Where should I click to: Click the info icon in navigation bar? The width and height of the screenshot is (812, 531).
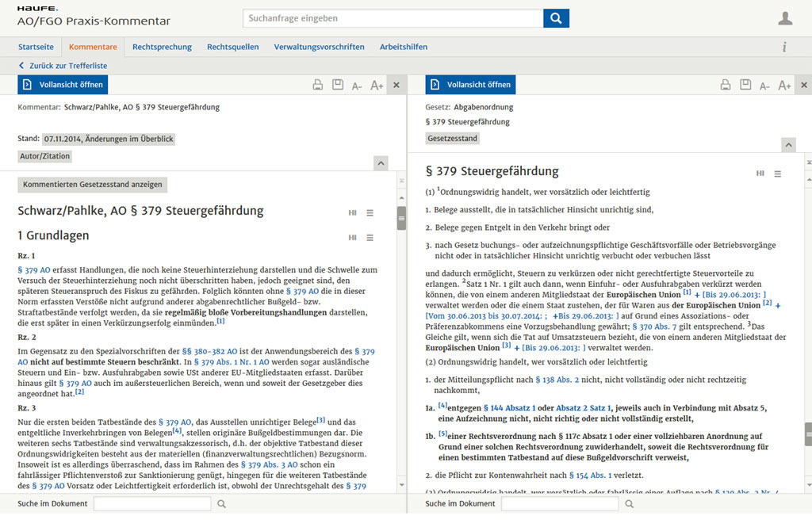[784, 47]
